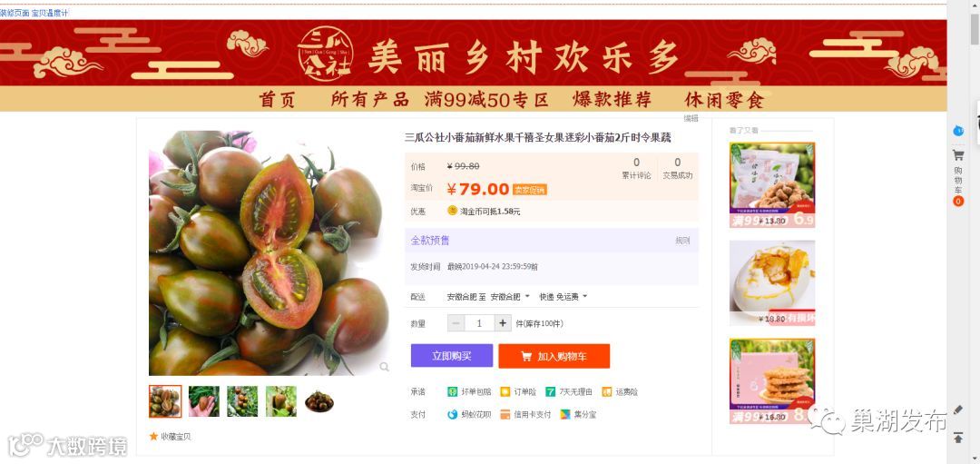Click the 加入购物车 button

554,356
